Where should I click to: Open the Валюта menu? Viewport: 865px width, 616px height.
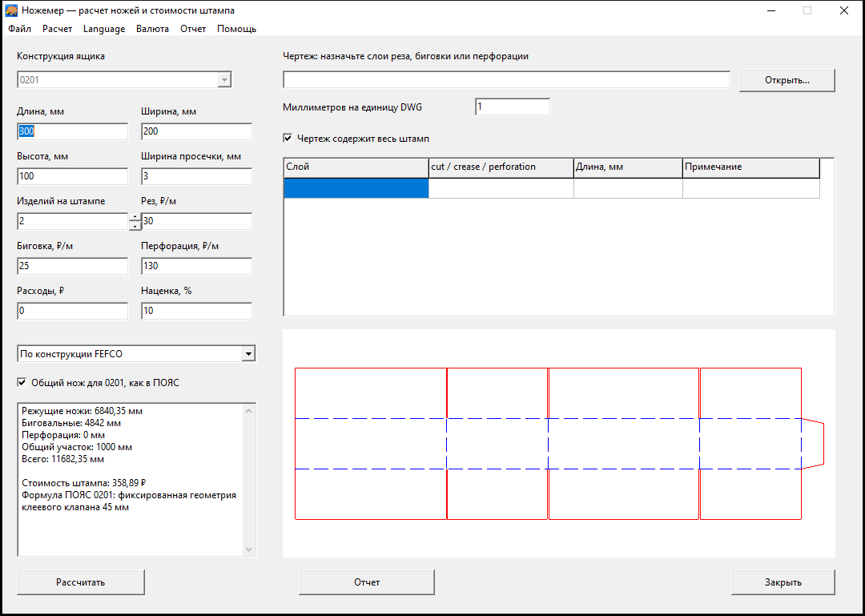coord(153,29)
